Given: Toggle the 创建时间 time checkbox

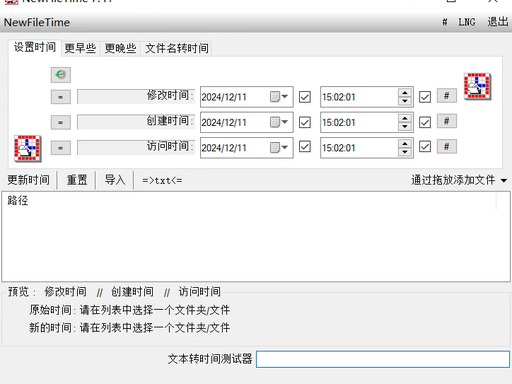Looking at the screenshot, I should [x=425, y=122].
